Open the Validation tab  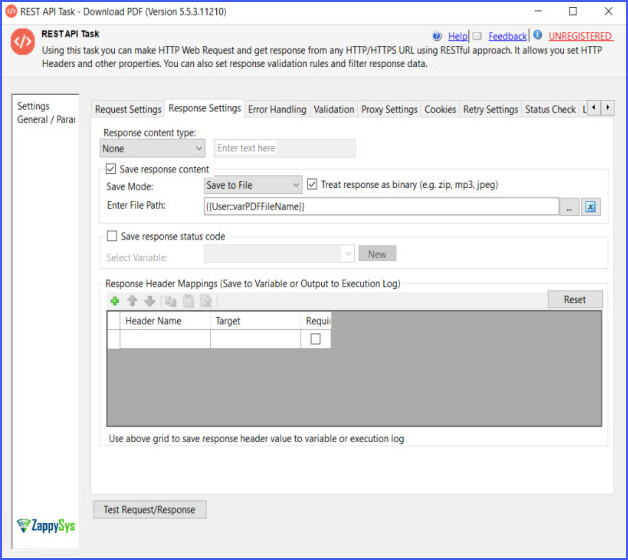pyautogui.click(x=334, y=109)
